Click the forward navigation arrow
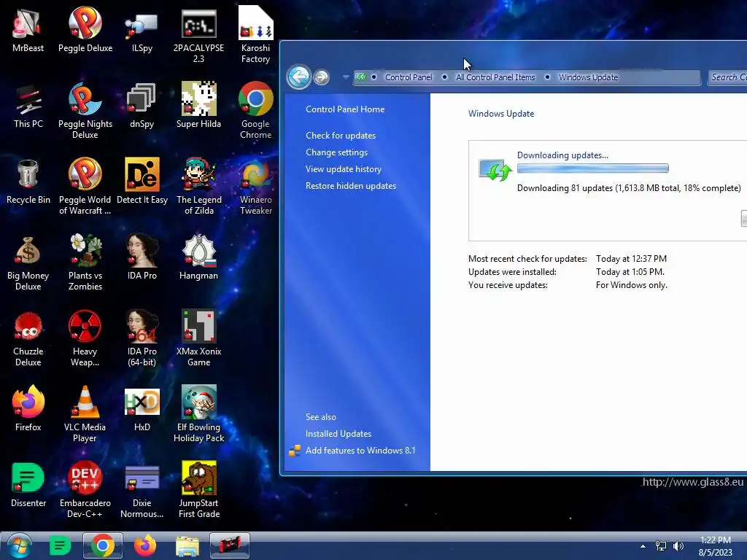747x560 pixels. click(x=322, y=77)
